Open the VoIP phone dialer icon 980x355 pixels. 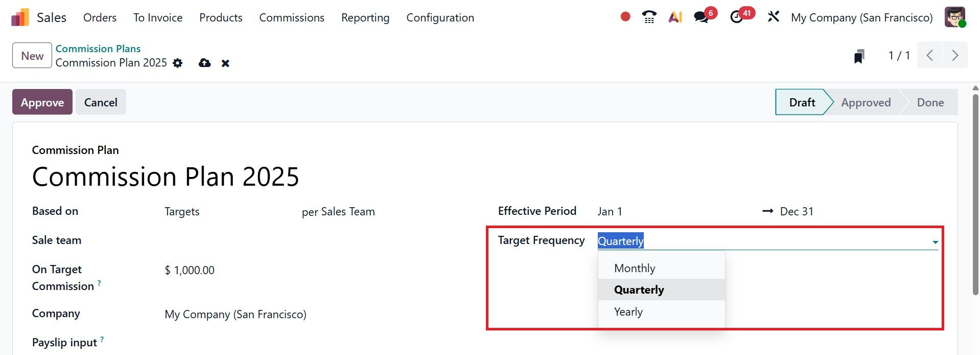pyautogui.click(x=649, y=17)
